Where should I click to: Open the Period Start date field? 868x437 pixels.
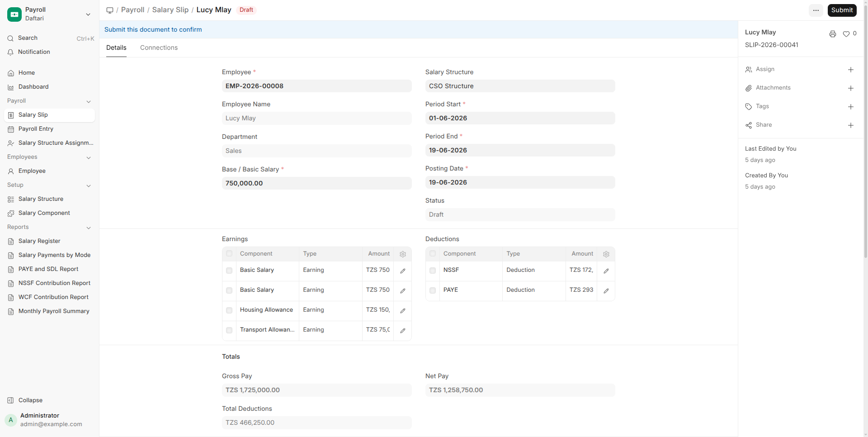520,118
